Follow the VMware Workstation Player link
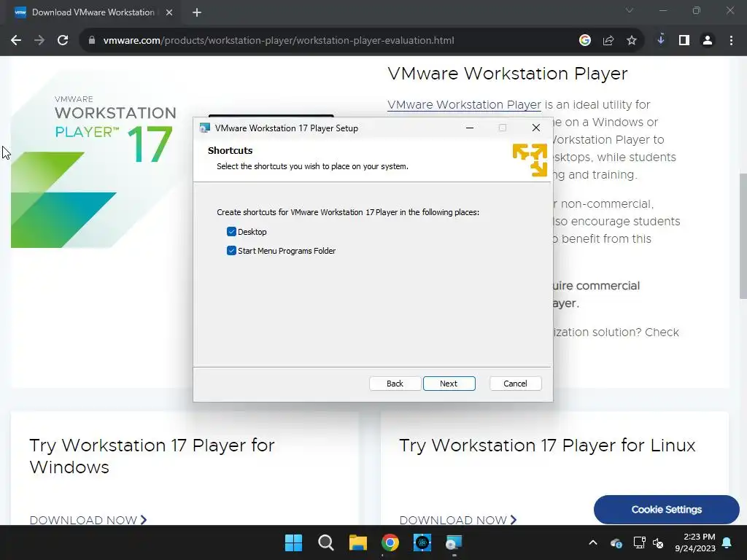Viewport: 747px width, 560px height. pyautogui.click(x=464, y=105)
